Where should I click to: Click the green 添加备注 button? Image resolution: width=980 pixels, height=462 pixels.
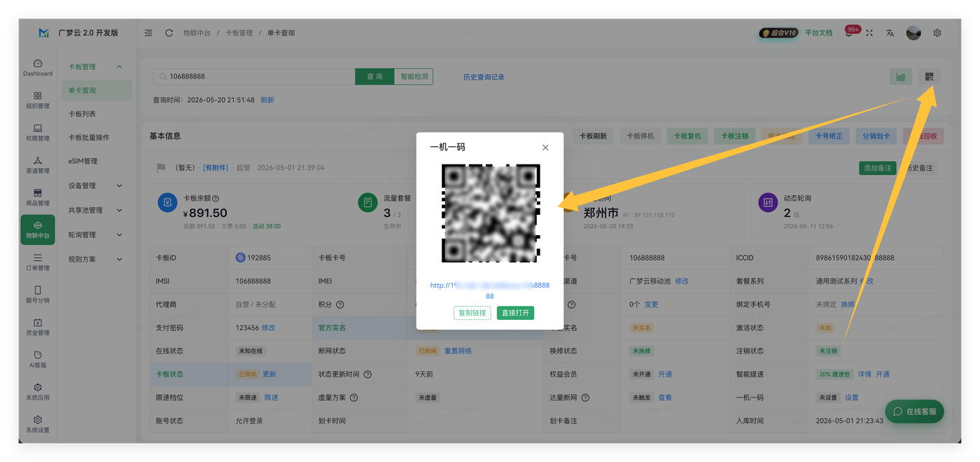click(877, 168)
